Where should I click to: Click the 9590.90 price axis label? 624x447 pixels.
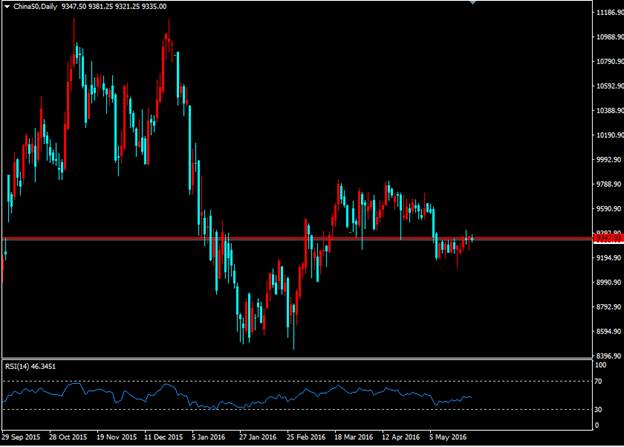pyautogui.click(x=609, y=209)
